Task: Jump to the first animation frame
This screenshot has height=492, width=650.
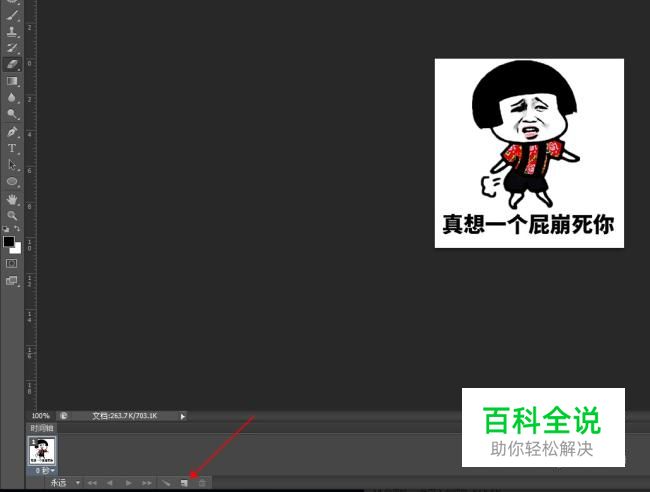Action: click(92, 483)
